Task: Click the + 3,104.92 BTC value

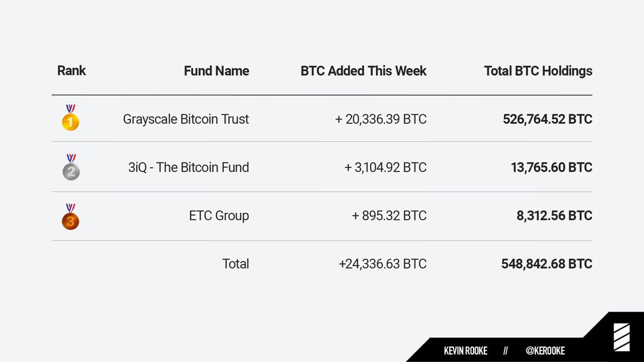Action: click(x=386, y=168)
